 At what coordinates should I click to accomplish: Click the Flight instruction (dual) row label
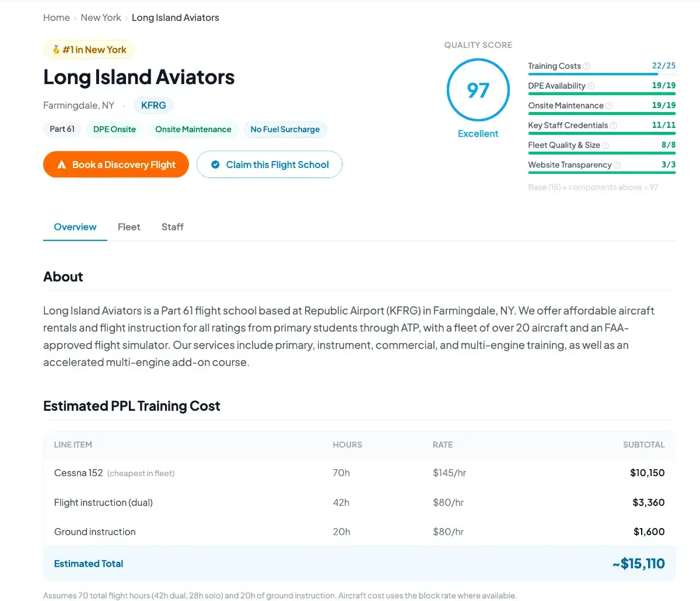point(103,502)
